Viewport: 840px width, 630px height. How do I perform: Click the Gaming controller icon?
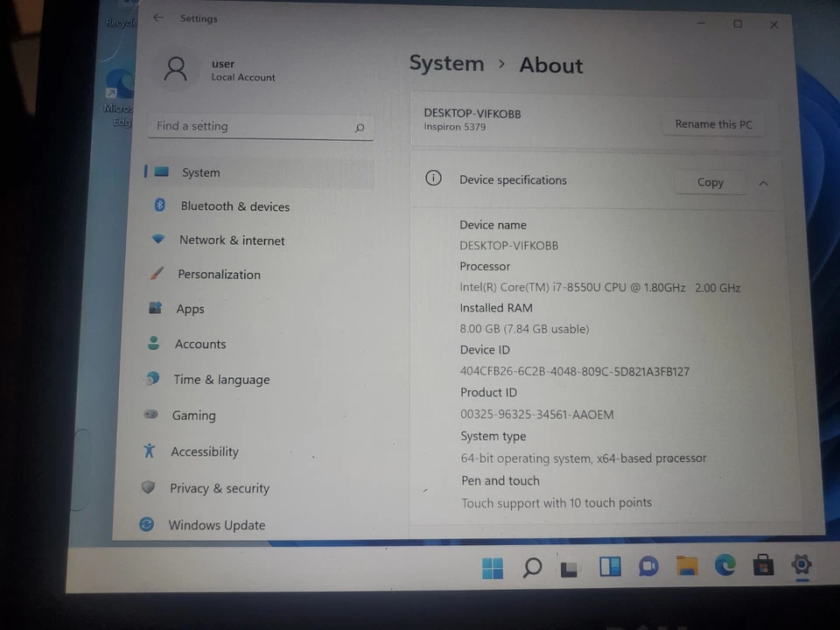tap(151, 414)
